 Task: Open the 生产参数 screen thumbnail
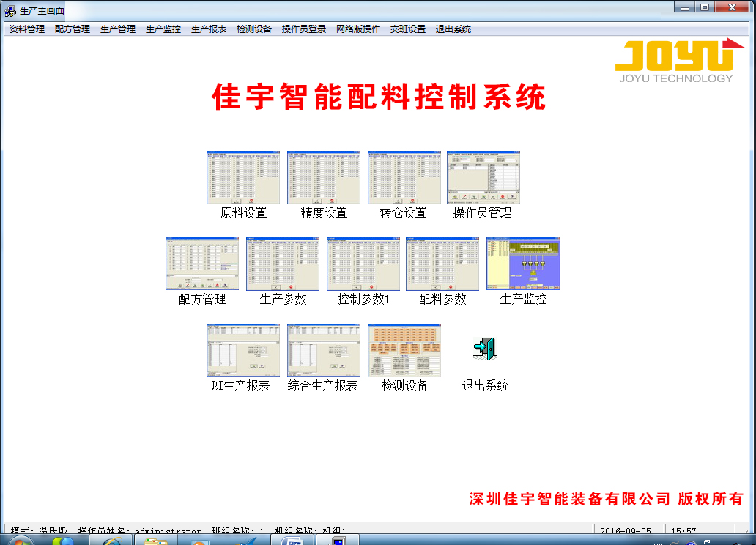click(x=283, y=264)
